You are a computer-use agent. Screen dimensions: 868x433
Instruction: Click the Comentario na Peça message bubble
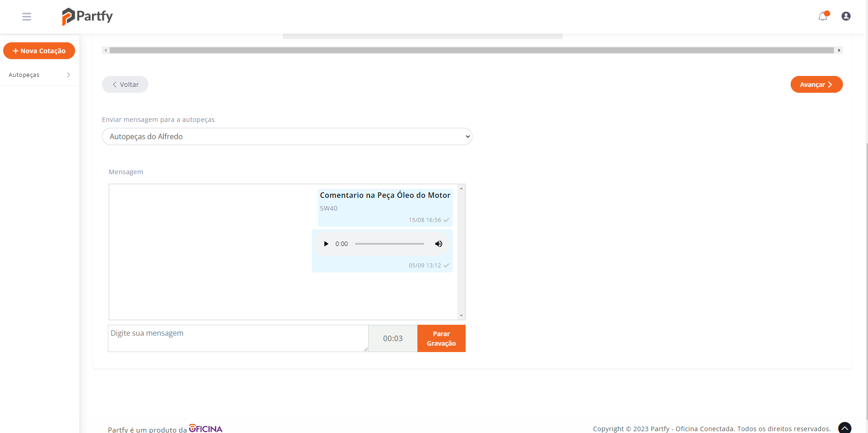(385, 207)
